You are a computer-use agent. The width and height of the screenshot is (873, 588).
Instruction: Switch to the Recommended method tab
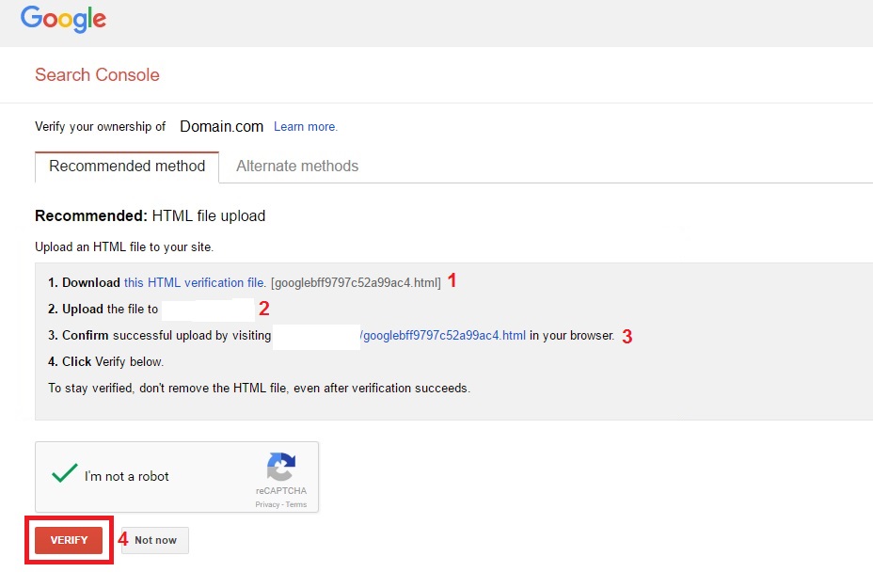pyautogui.click(x=127, y=166)
